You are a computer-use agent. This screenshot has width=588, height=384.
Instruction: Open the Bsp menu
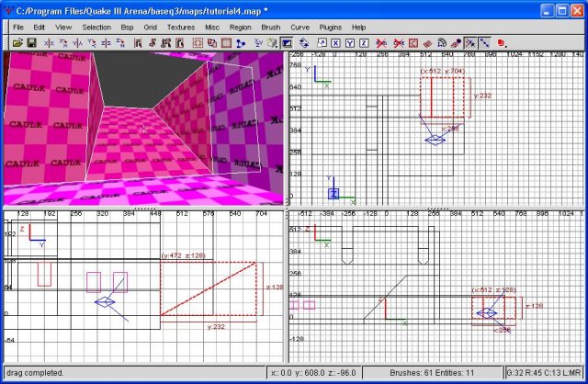[x=127, y=28]
